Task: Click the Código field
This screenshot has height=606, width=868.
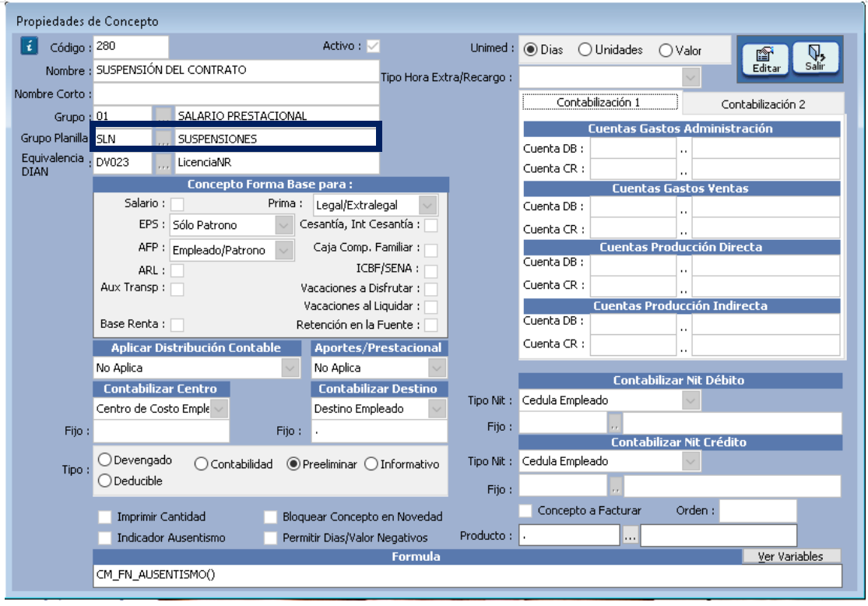Action: pos(131,47)
